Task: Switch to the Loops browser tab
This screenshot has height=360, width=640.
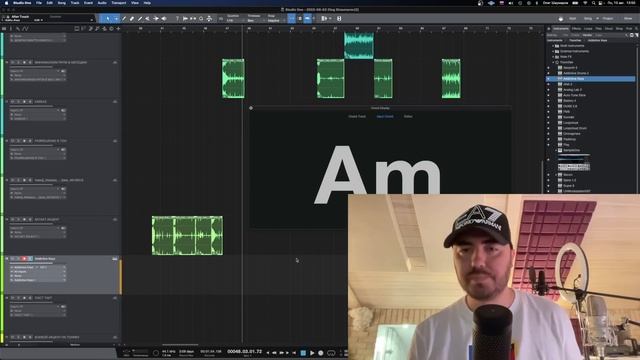Action: pyautogui.click(x=588, y=29)
